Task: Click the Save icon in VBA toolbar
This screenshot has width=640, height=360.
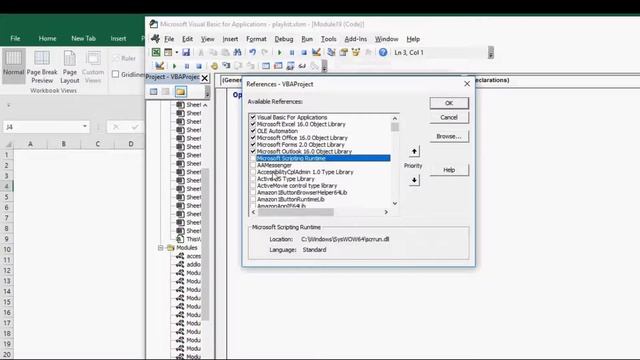Action: pos(186,52)
